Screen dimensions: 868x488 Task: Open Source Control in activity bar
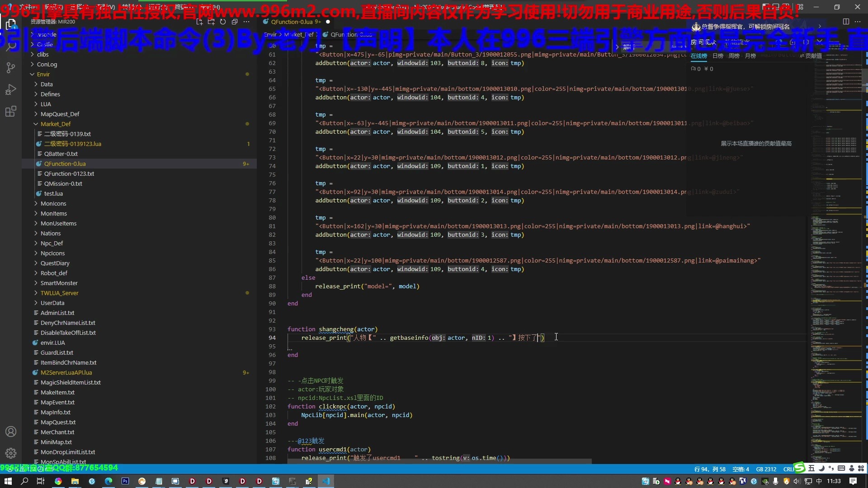(11, 68)
